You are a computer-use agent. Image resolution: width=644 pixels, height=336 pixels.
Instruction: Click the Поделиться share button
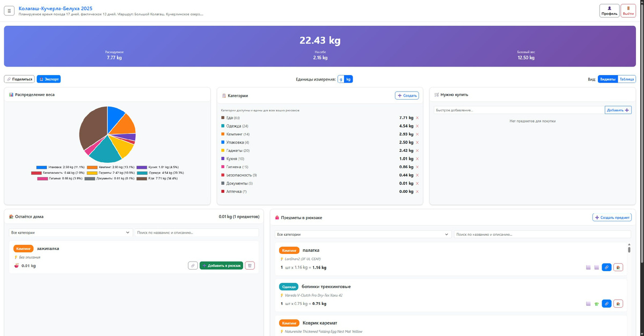point(19,79)
